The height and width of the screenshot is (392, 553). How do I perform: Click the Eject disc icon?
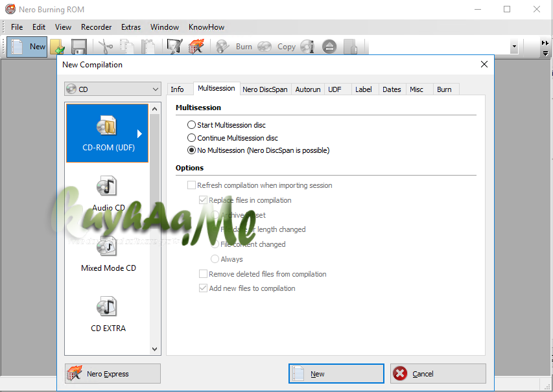tap(329, 47)
